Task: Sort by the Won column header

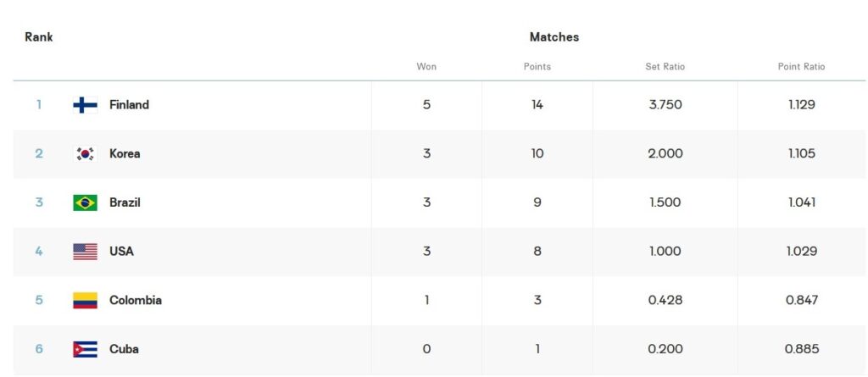Action: click(x=426, y=66)
